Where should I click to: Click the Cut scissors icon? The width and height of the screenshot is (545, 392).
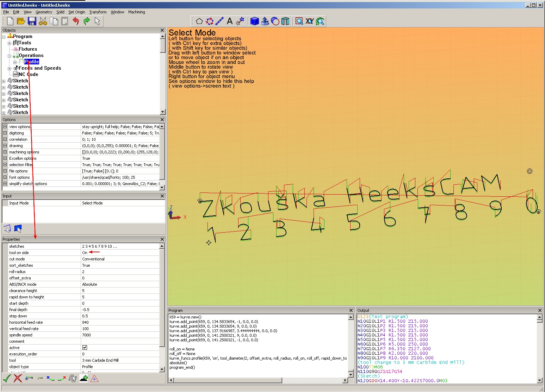43,21
